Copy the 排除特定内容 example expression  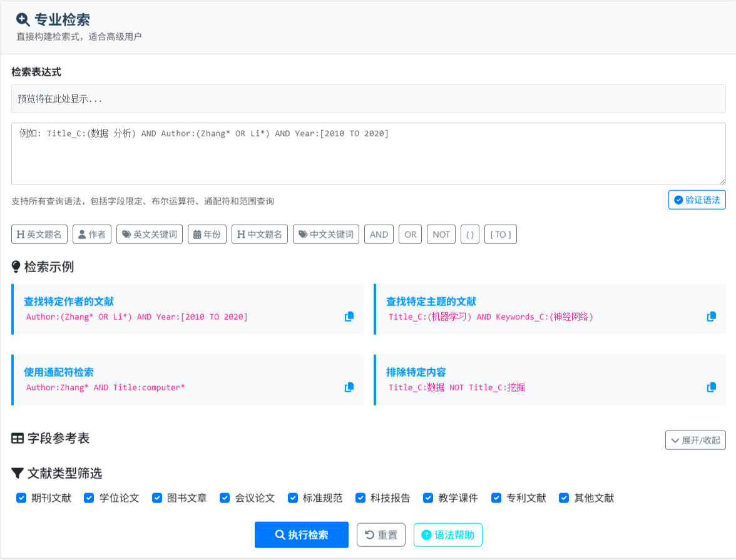tap(712, 387)
